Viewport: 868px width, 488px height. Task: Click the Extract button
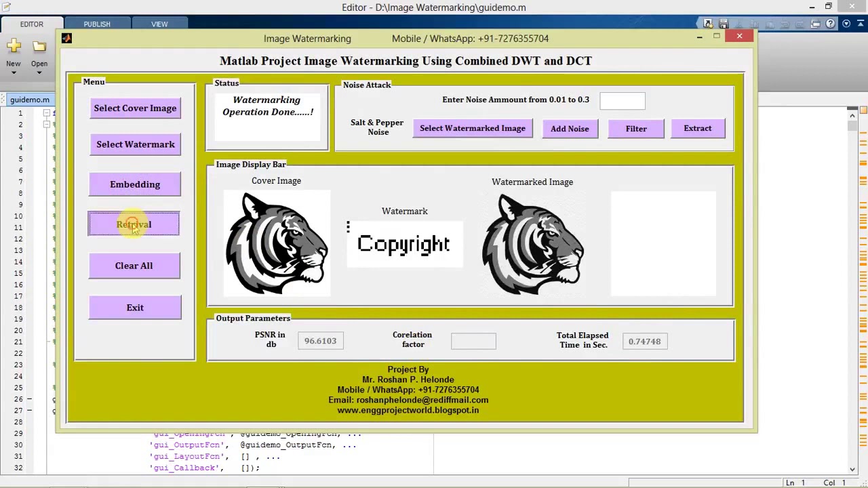(x=698, y=129)
